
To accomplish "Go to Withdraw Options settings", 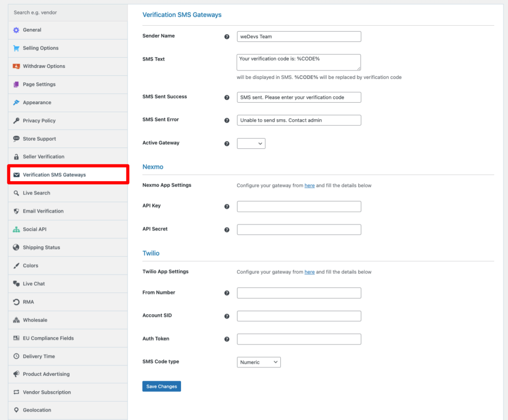I will click(67, 67).
